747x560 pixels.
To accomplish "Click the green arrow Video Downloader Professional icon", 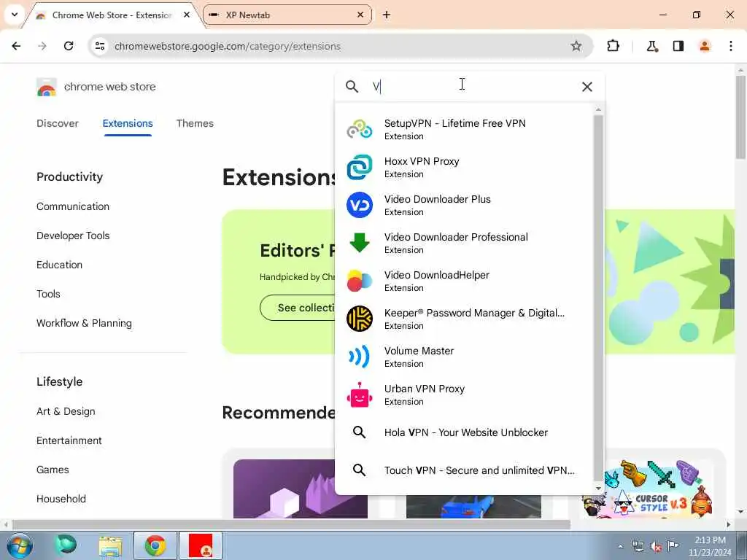I will coord(359,243).
